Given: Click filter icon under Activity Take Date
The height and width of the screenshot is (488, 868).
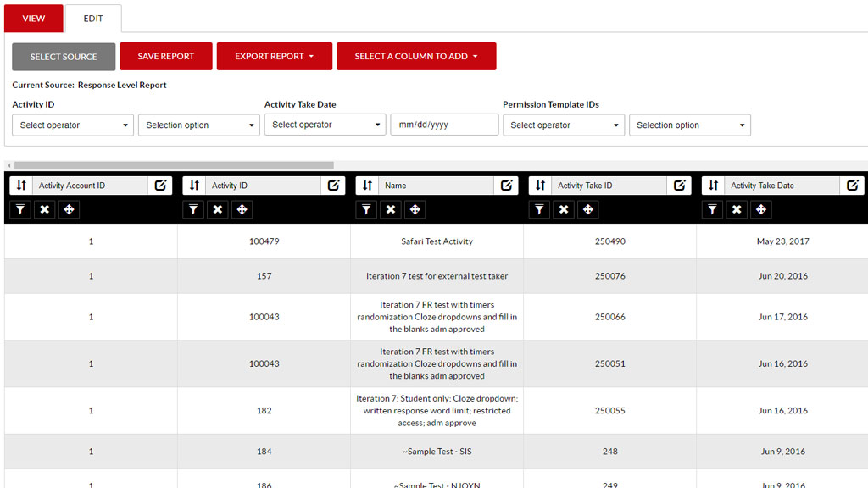Looking at the screenshot, I should [x=712, y=209].
